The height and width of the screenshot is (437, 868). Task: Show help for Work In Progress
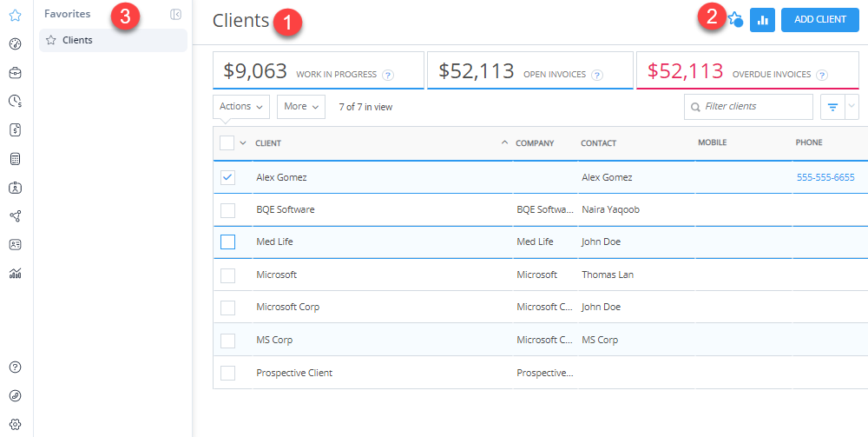tap(388, 75)
